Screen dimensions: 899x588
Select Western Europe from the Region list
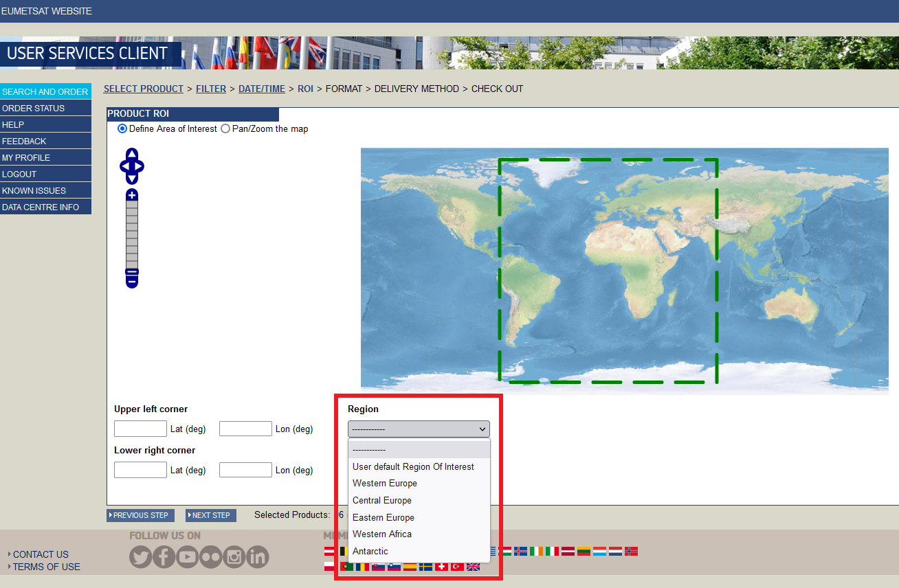[x=384, y=483]
